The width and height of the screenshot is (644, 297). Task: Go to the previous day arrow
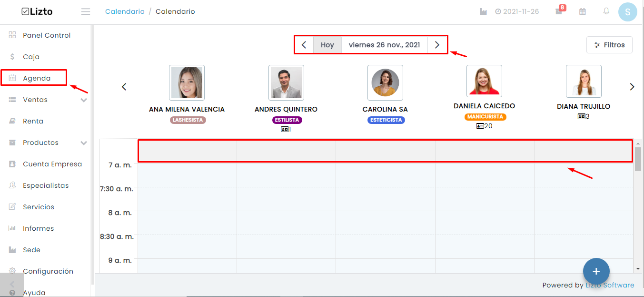304,45
